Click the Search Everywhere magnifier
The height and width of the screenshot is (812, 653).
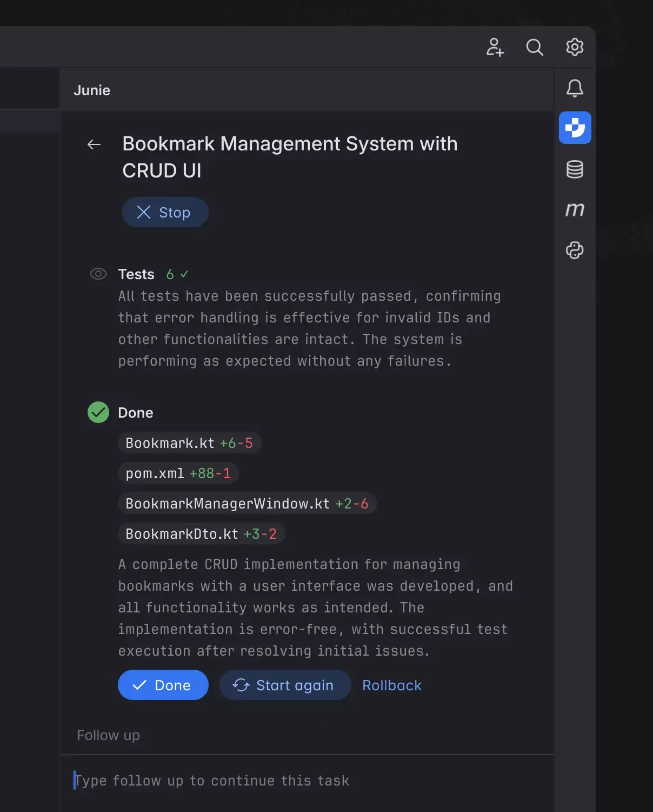pyautogui.click(x=534, y=47)
